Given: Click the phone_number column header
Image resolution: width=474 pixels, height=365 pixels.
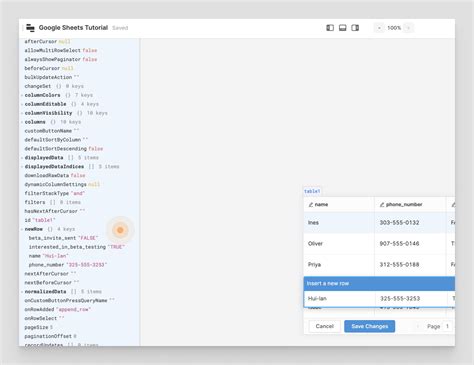Looking at the screenshot, I should (x=410, y=205).
